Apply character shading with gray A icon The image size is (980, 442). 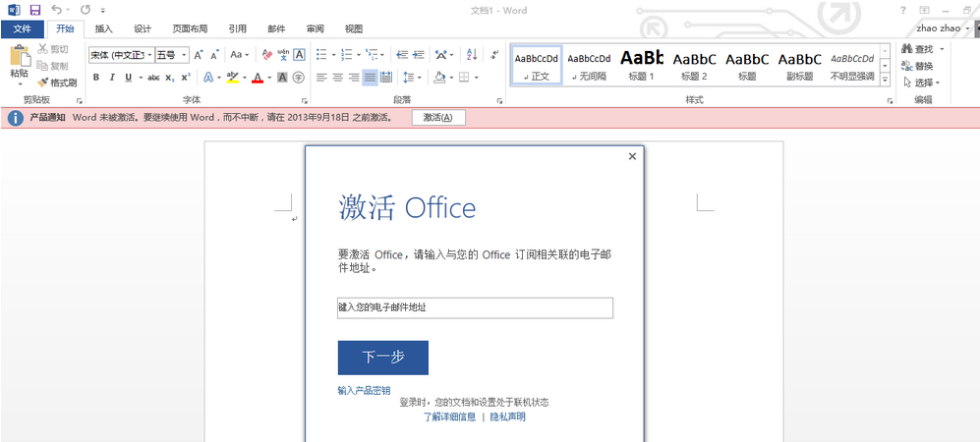pyautogui.click(x=282, y=78)
